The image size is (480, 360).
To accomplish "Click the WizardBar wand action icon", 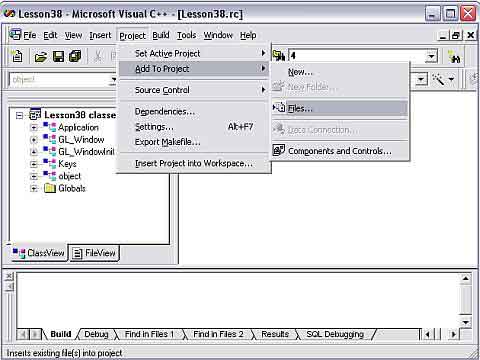I will (x=438, y=80).
